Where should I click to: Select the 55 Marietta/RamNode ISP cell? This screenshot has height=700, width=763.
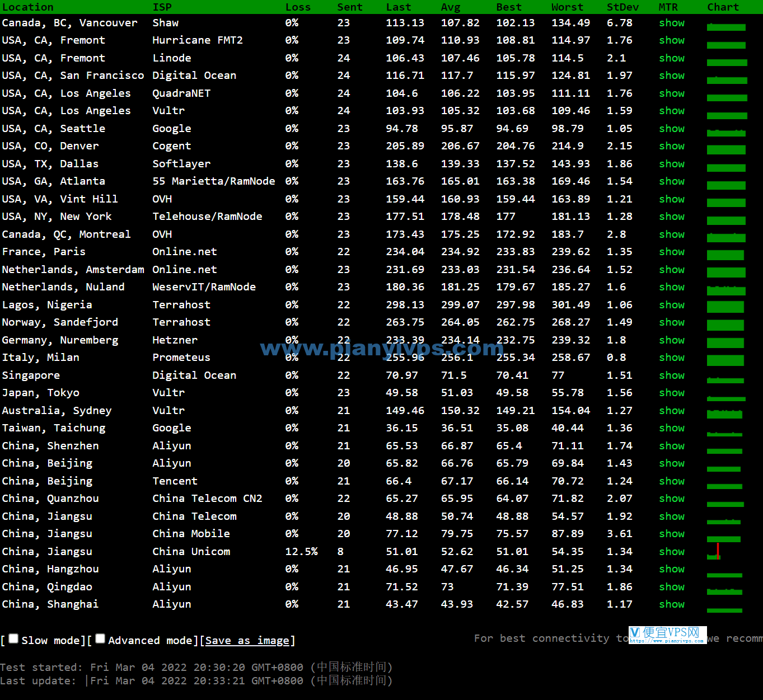pos(214,181)
